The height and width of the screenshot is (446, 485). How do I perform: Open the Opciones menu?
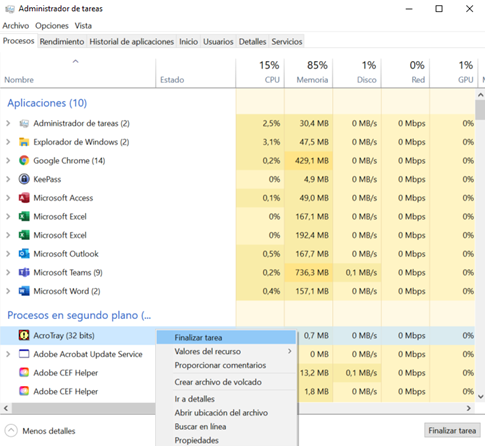pyautogui.click(x=52, y=26)
